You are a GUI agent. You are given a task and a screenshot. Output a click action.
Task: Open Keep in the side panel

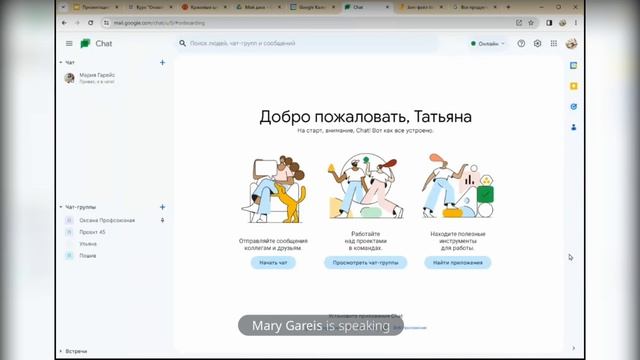click(x=573, y=86)
